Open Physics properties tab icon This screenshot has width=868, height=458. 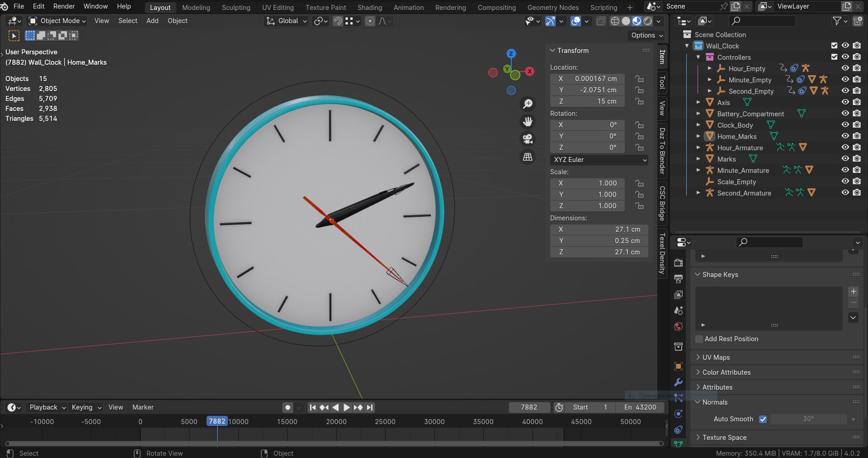[x=678, y=414]
